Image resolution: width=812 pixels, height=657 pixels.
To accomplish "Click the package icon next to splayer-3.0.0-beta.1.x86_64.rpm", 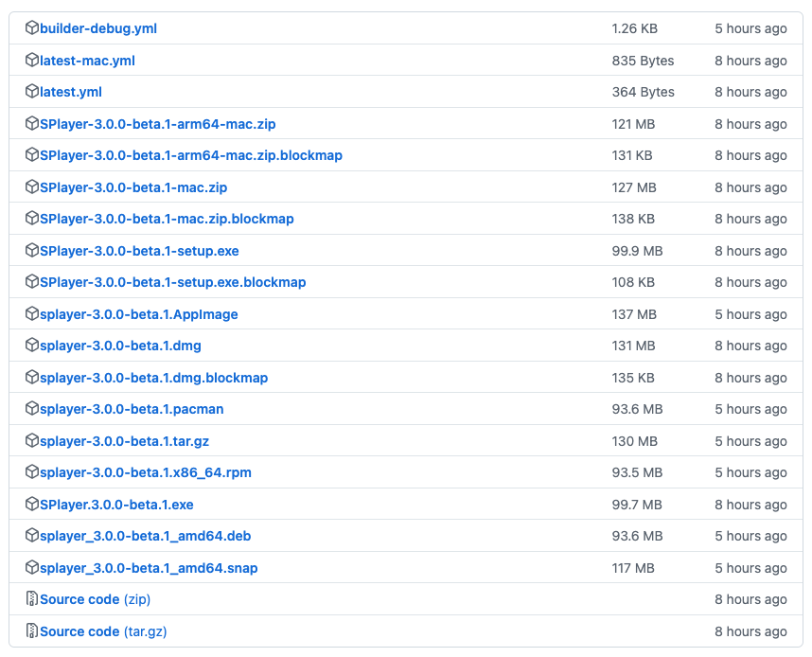I will coord(32,471).
